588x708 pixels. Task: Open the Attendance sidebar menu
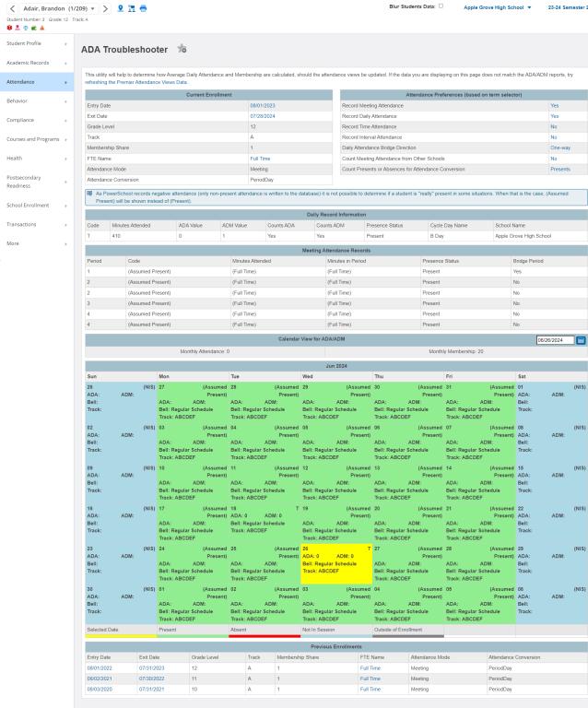click(x=37, y=82)
